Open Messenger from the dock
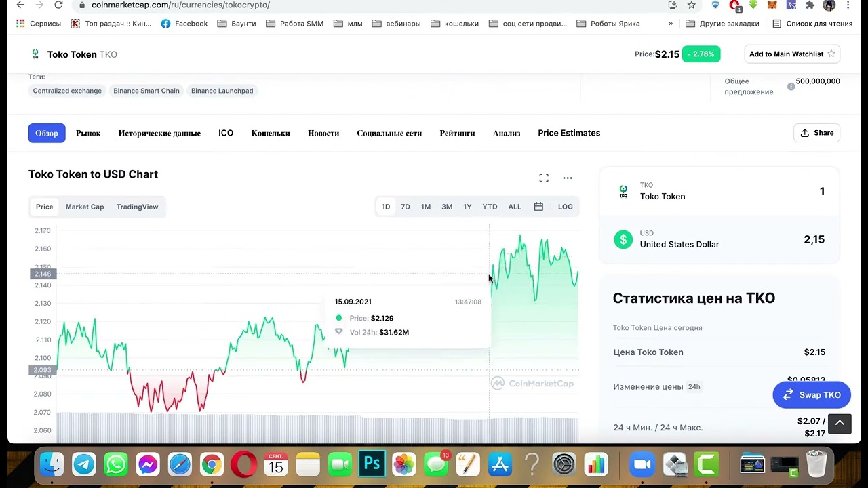Screen dimensions: 868x488 click(x=148, y=465)
